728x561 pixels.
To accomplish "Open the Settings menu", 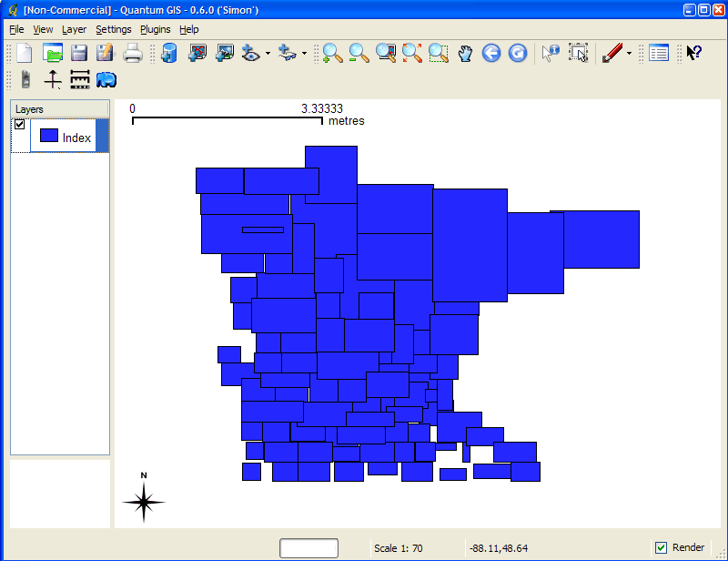I will (x=113, y=29).
